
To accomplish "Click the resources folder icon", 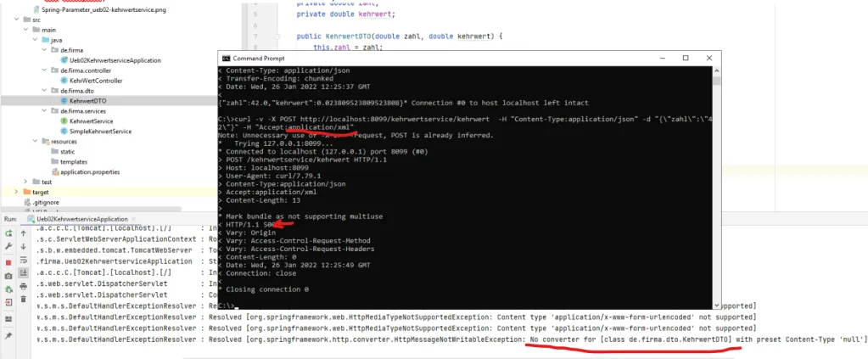I will [46, 141].
